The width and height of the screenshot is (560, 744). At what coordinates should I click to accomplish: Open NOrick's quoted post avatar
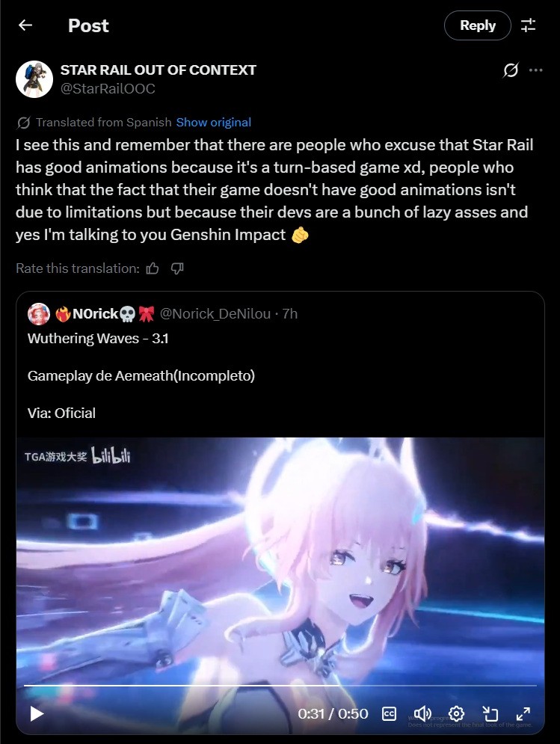[x=39, y=313]
